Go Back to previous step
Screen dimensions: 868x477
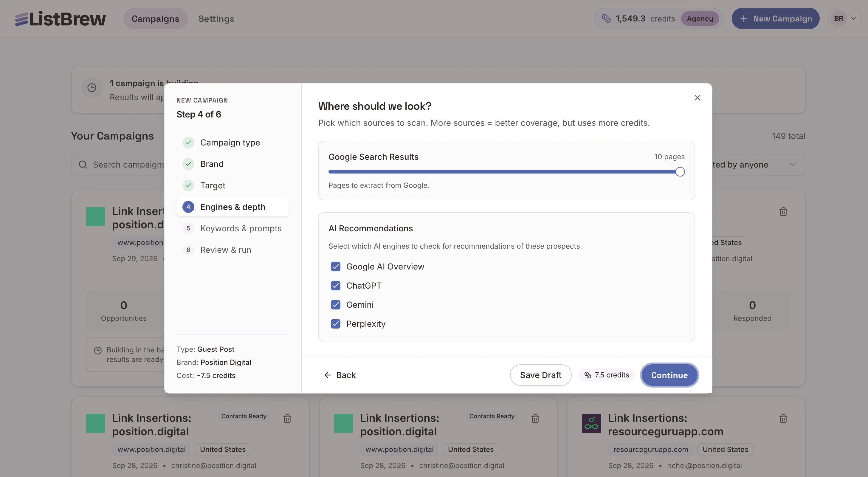click(340, 375)
